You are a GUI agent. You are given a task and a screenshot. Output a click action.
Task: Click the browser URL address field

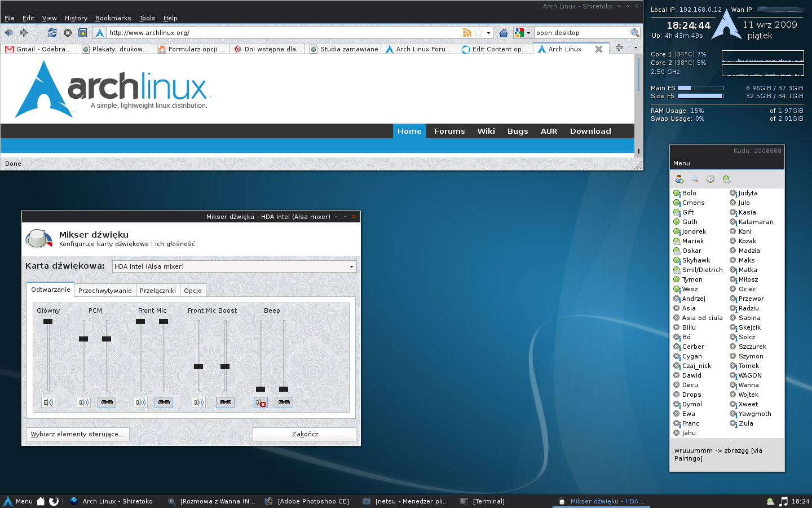coord(285,33)
